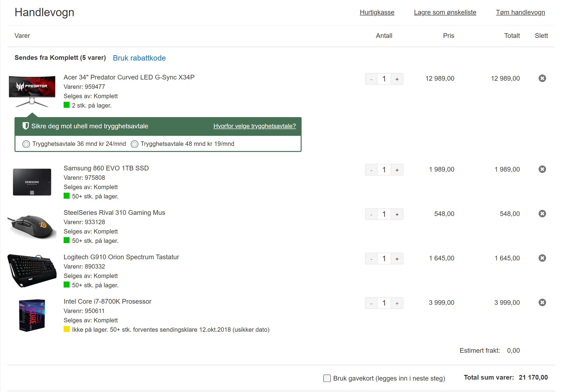Open Logitech G910 Orion Spectrum Tastatur title
Screen dimensions: 562x392
[x=121, y=257]
